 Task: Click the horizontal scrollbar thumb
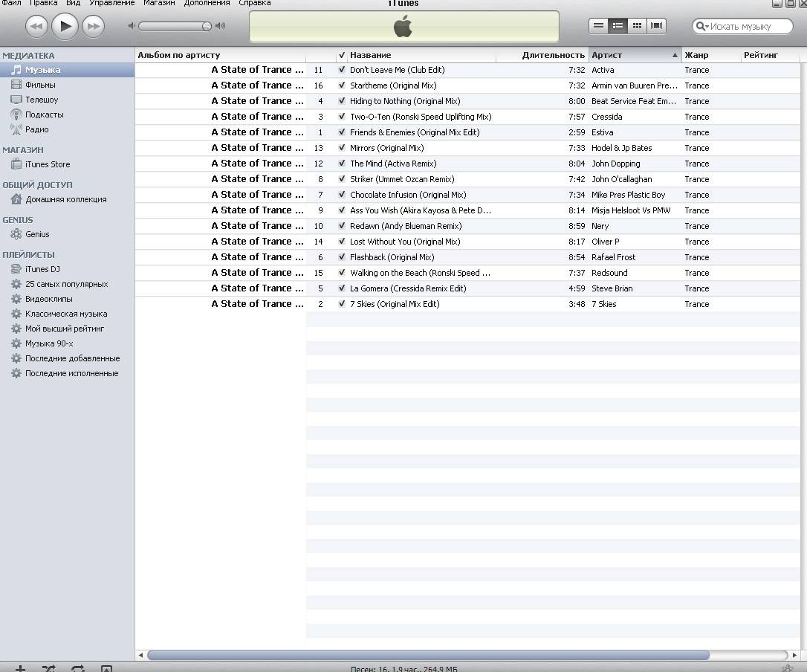pos(428,655)
